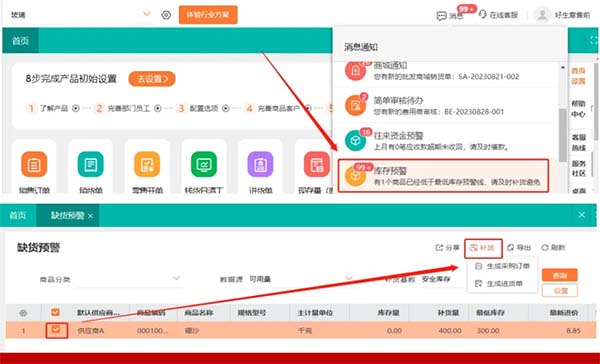Image resolution: width=600 pixels, height=364 pixels.
Task: Open the 库存预警 notification item
Action: pos(443,176)
